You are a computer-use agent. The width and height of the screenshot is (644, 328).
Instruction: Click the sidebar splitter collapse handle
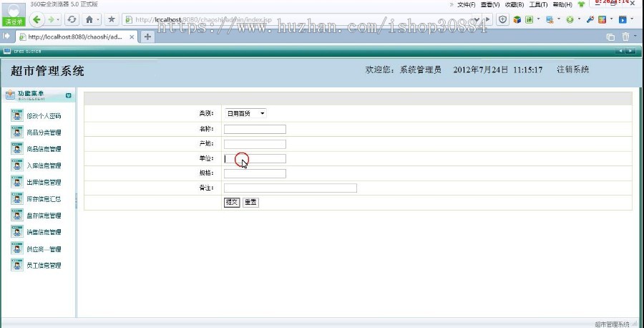(76, 201)
